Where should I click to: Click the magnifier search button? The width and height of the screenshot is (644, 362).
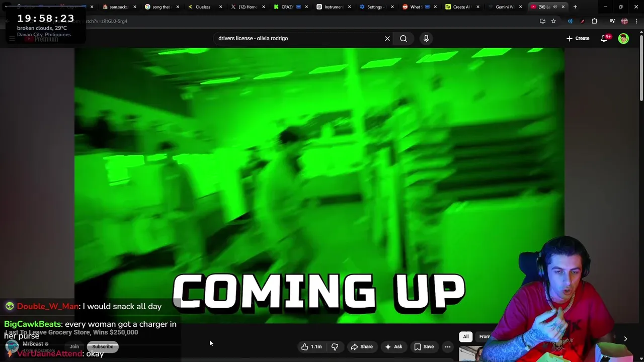404,38
